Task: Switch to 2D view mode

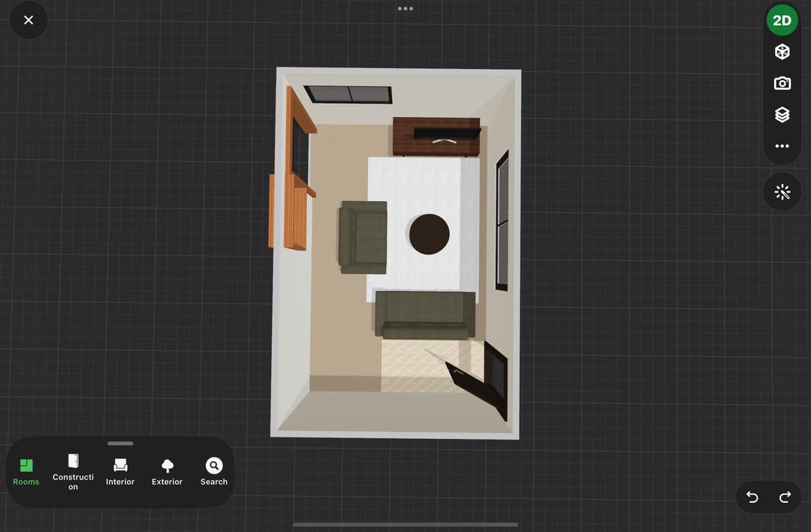Action: [x=782, y=20]
